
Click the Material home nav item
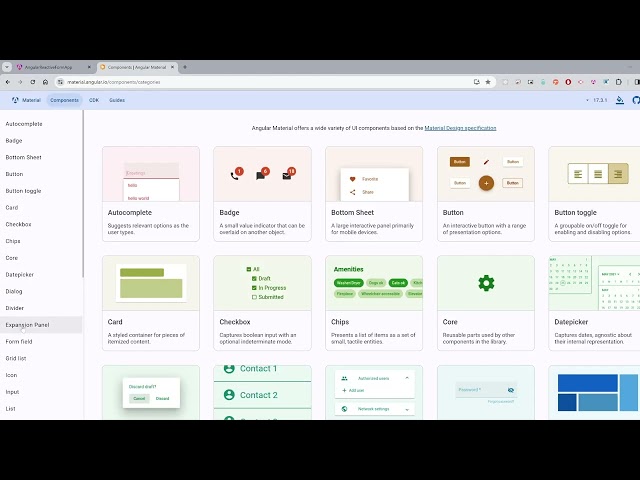click(27, 100)
